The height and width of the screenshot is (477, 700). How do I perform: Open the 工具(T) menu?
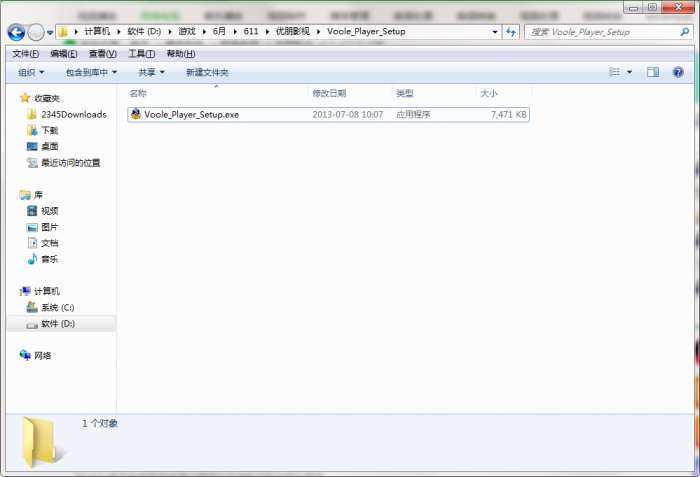click(x=142, y=54)
